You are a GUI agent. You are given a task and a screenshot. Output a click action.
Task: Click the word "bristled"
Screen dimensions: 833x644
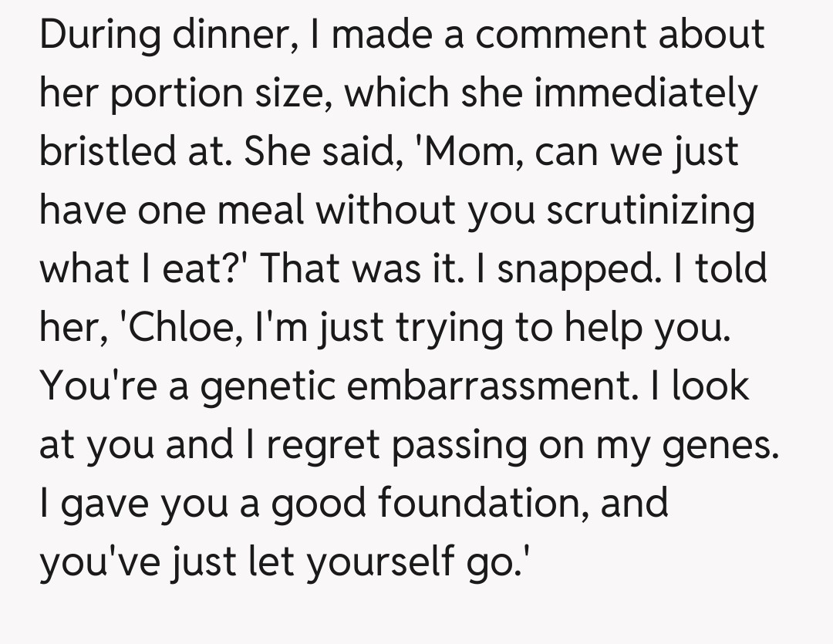[110, 152]
